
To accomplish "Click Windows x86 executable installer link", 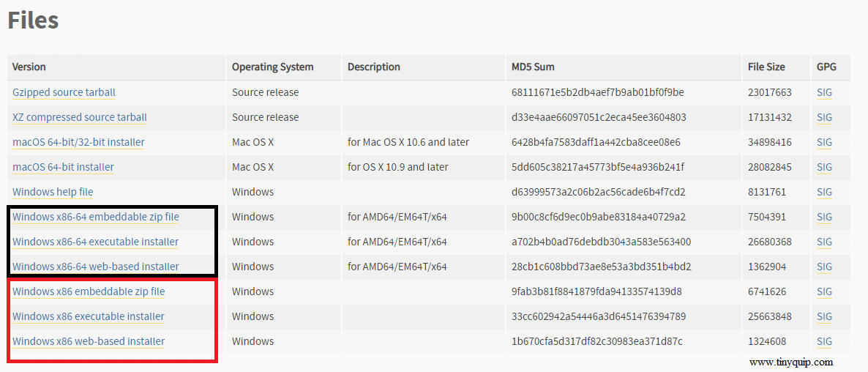I will point(89,316).
